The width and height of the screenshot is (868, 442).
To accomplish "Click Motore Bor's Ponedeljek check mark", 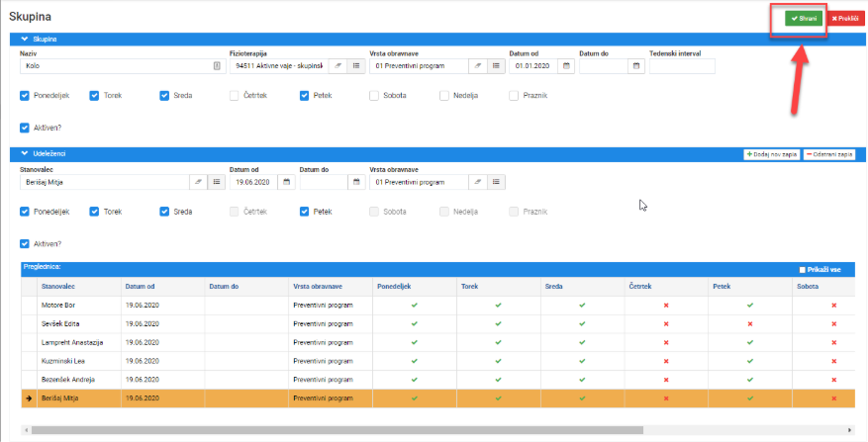I will (415, 306).
